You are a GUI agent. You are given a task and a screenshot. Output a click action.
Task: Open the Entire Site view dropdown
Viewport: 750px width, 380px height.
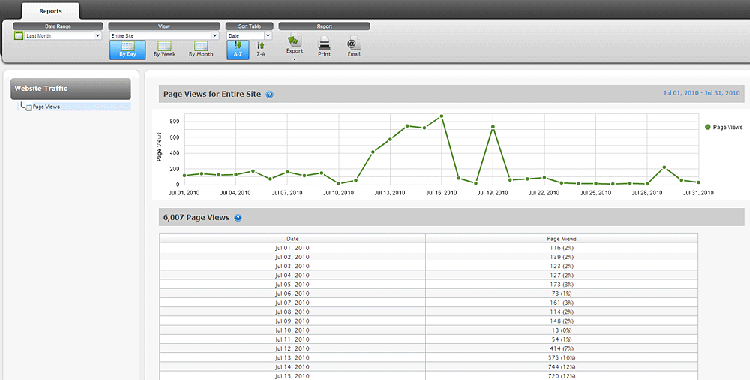[x=164, y=36]
